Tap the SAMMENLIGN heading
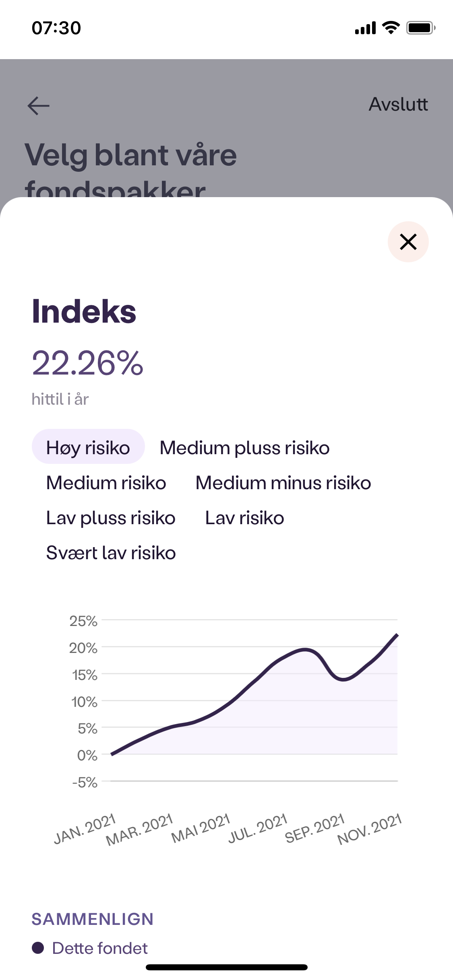Image resolution: width=453 pixels, height=980 pixels. click(93, 919)
